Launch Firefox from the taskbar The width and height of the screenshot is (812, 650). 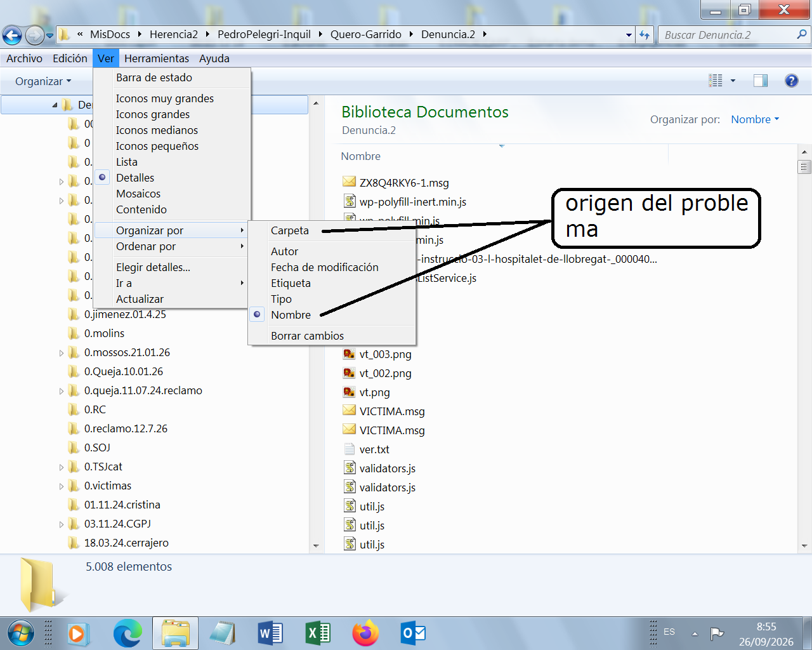tap(365, 633)
